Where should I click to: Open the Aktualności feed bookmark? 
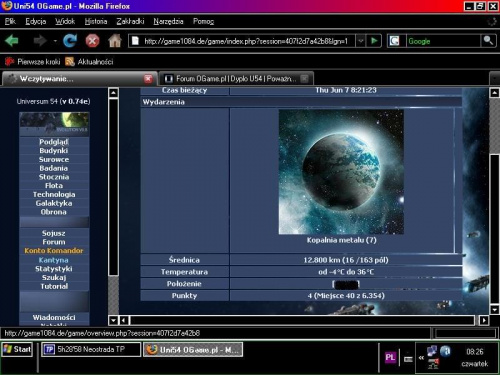tap(89, 62)
